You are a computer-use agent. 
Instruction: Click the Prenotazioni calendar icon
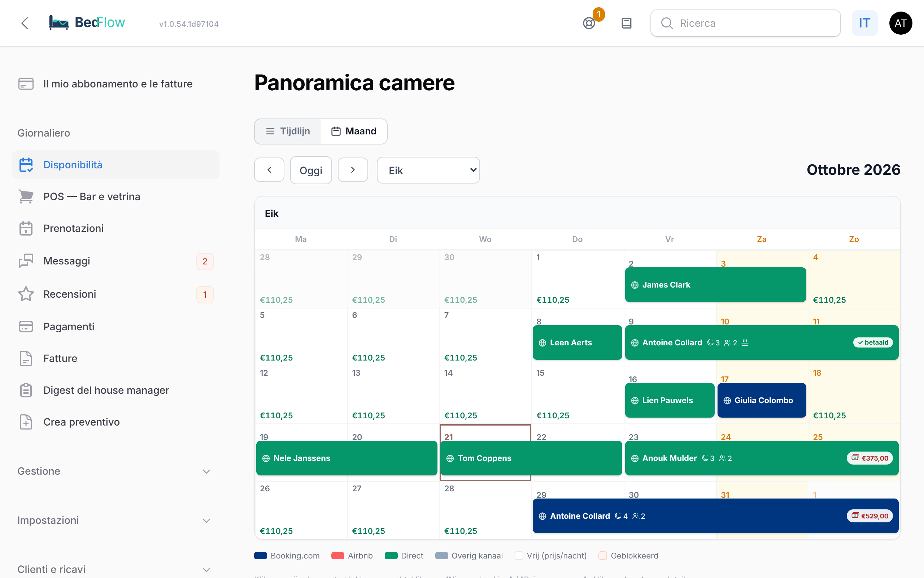[x=26, y=228]
